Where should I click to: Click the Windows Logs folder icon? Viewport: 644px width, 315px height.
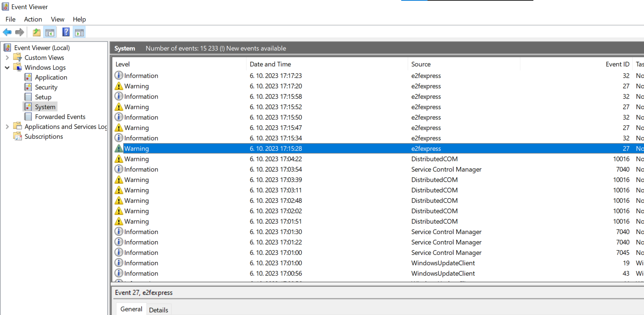[18, 67]
